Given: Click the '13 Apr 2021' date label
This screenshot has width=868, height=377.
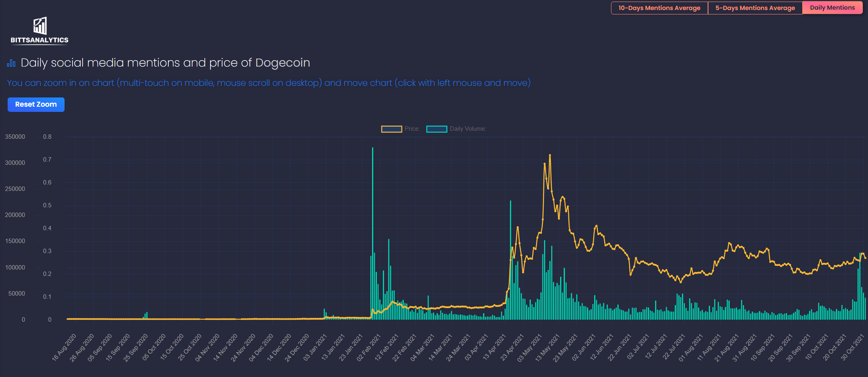Looking at the screenshot, I should [x=494, y=347].
